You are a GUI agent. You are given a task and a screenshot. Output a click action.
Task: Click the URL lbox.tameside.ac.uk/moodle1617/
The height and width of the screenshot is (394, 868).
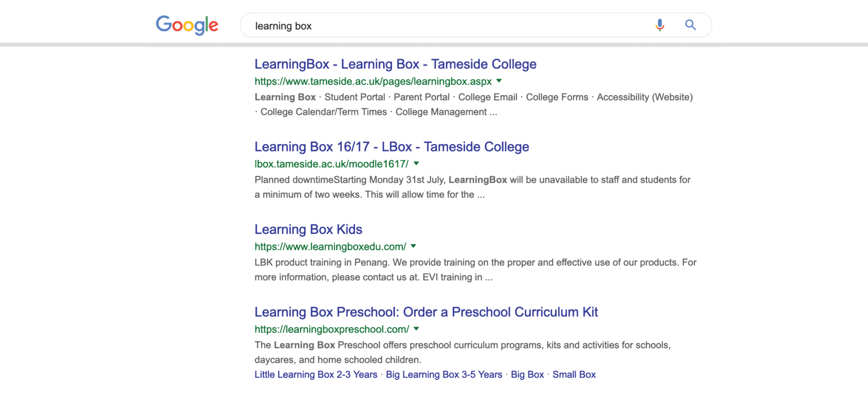click(332, 164)
